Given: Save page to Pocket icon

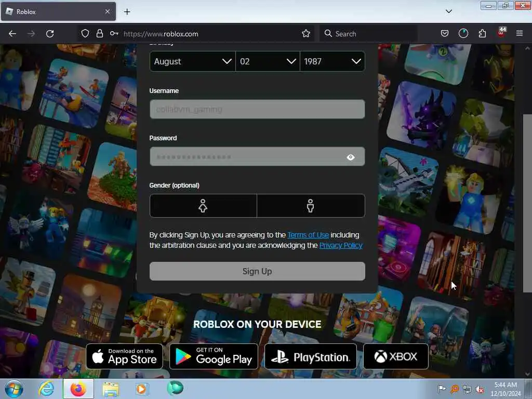Looking at the screenshot, I should [x=445, y=34].
